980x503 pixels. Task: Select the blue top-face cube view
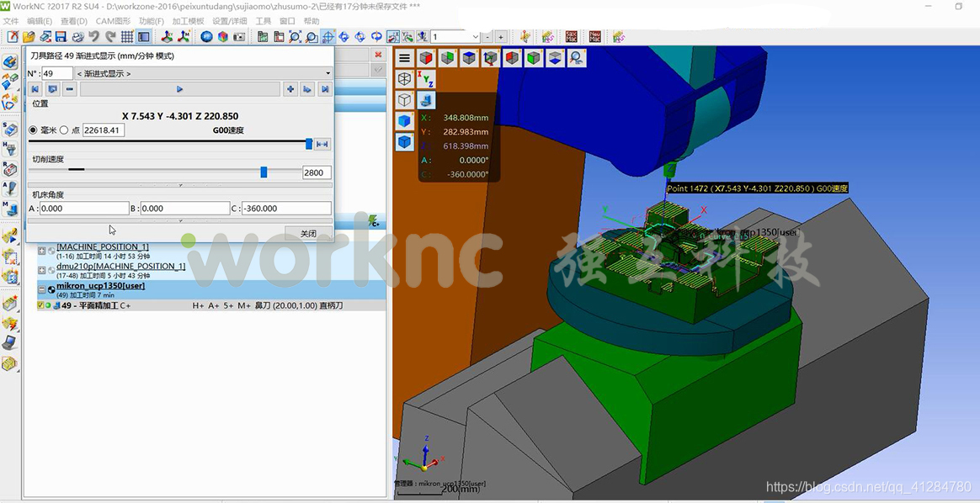[469, 58]
